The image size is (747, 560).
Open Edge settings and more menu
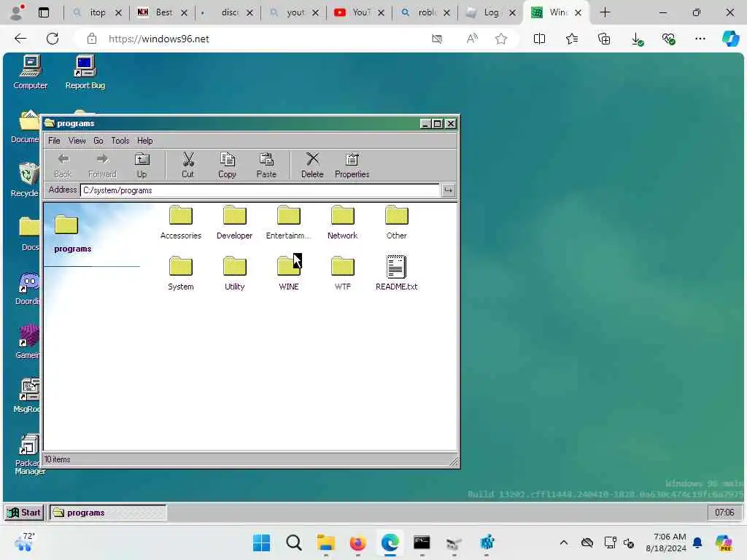(700, 39)
